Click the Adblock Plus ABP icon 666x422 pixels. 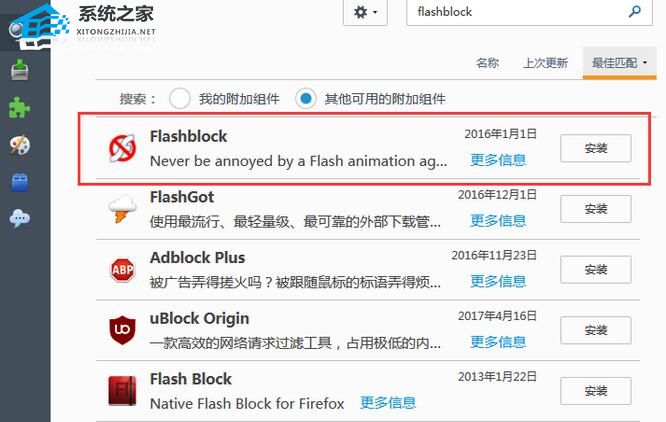[x=122, y=270]
